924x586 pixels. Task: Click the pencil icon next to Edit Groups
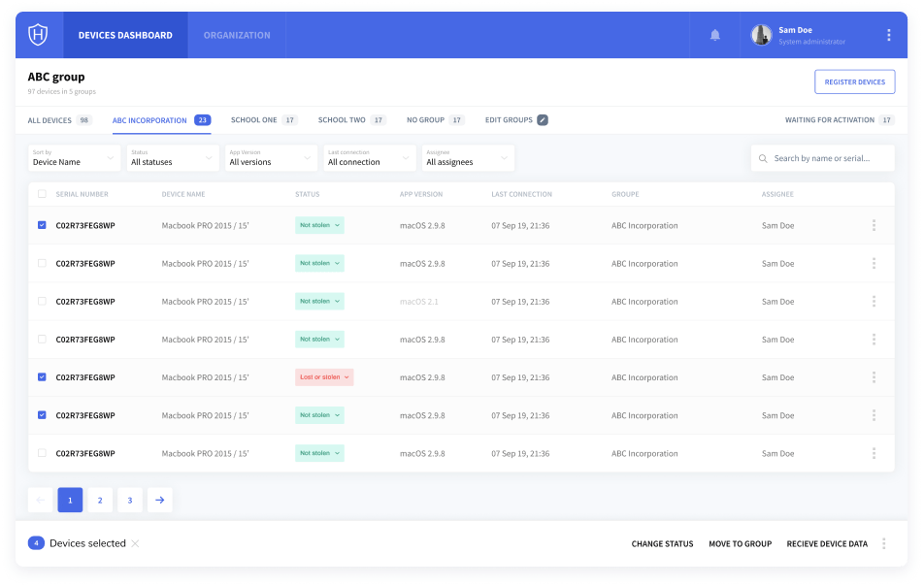coord(543,120)
